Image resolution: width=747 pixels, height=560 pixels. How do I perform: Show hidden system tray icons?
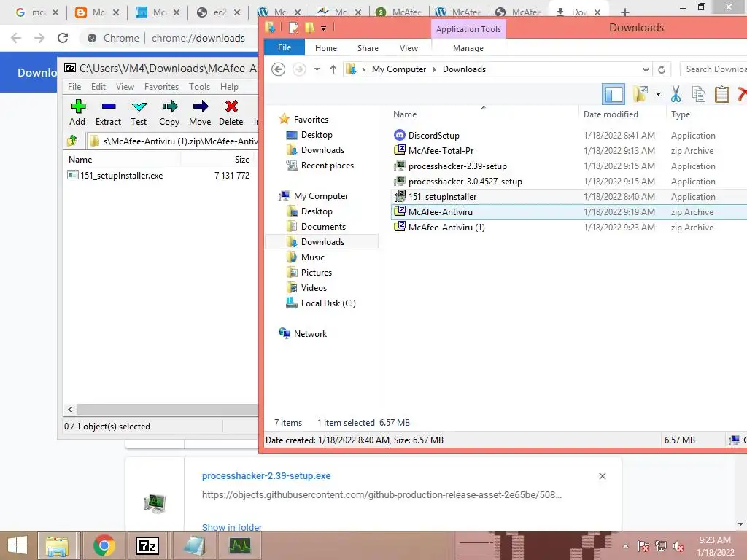coord(625,546)
